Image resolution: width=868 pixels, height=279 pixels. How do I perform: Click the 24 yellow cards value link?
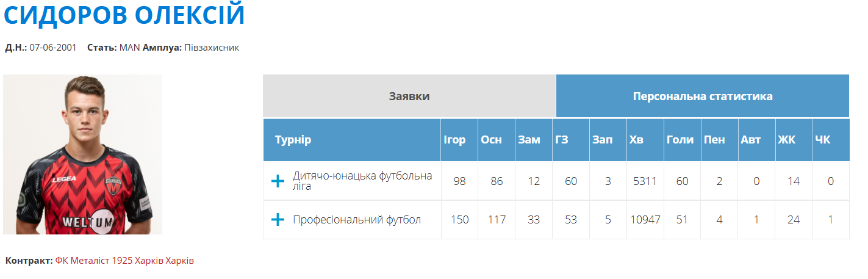coord(794,220)
